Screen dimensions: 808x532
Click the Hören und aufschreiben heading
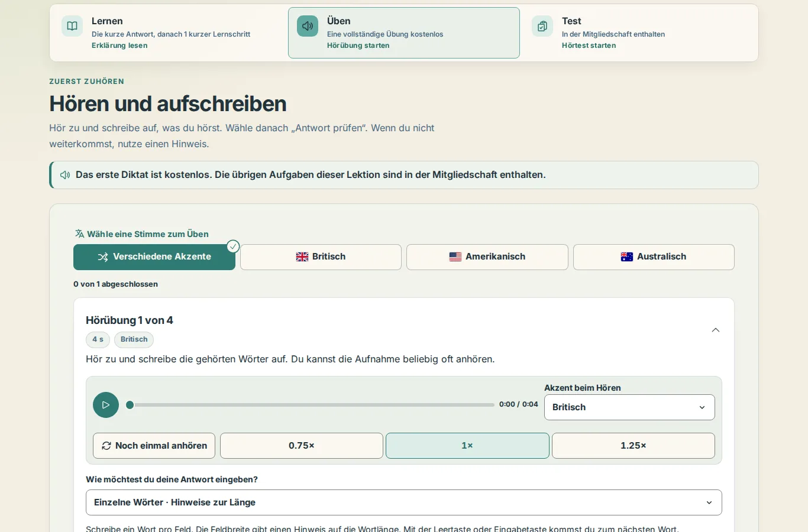pyautogui.click(x=168, y=104)
